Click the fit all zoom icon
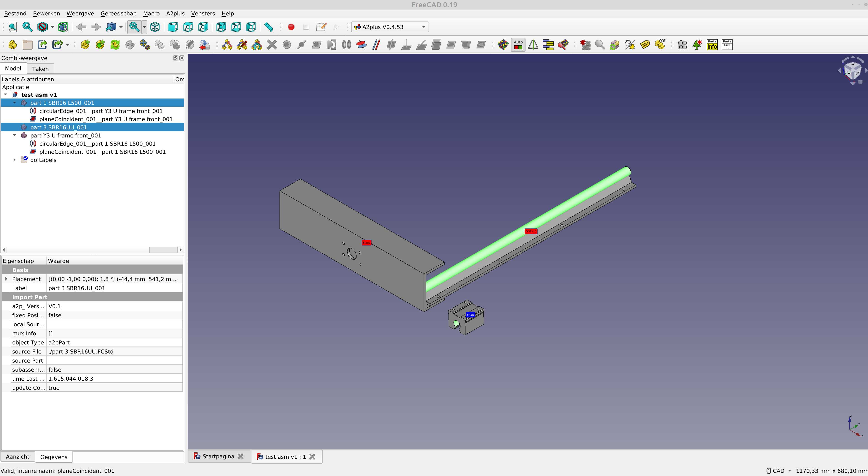 pyautogui.click(x=12, y=27)
